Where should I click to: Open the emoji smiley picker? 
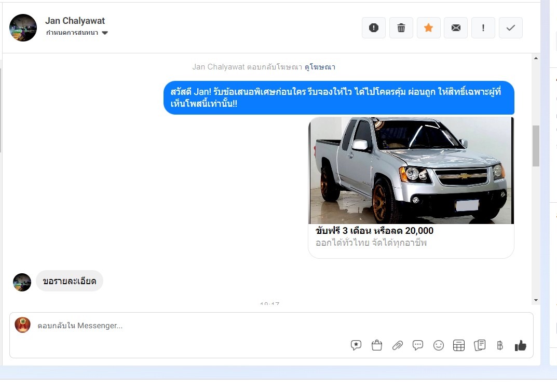tap(438, 345)
